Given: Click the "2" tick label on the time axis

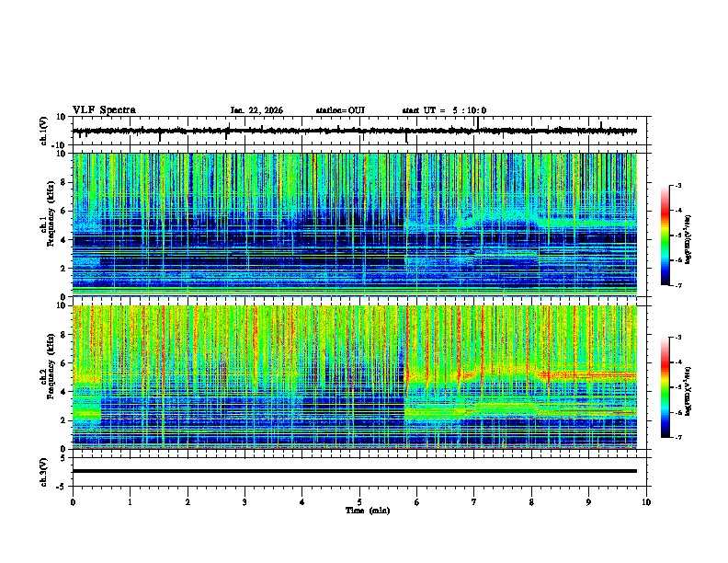Looking at the screenshot, I should click(188, 502).
